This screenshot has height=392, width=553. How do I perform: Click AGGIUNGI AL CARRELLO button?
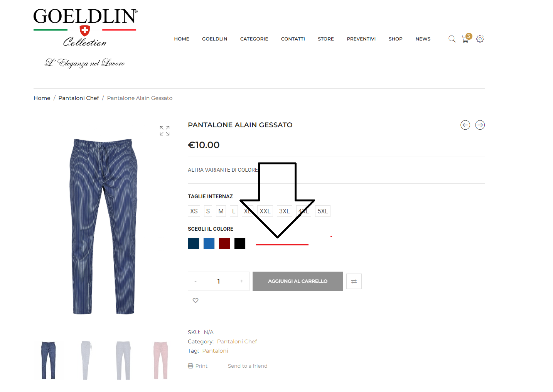pyautogui.click(x=298, y=281)
